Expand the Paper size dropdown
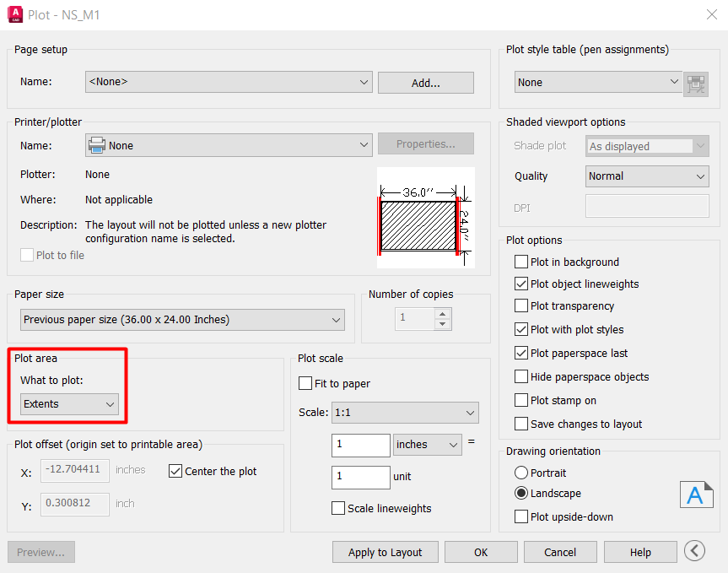The image size is (728, 573). pyautogui.click(x=182, y=320)
